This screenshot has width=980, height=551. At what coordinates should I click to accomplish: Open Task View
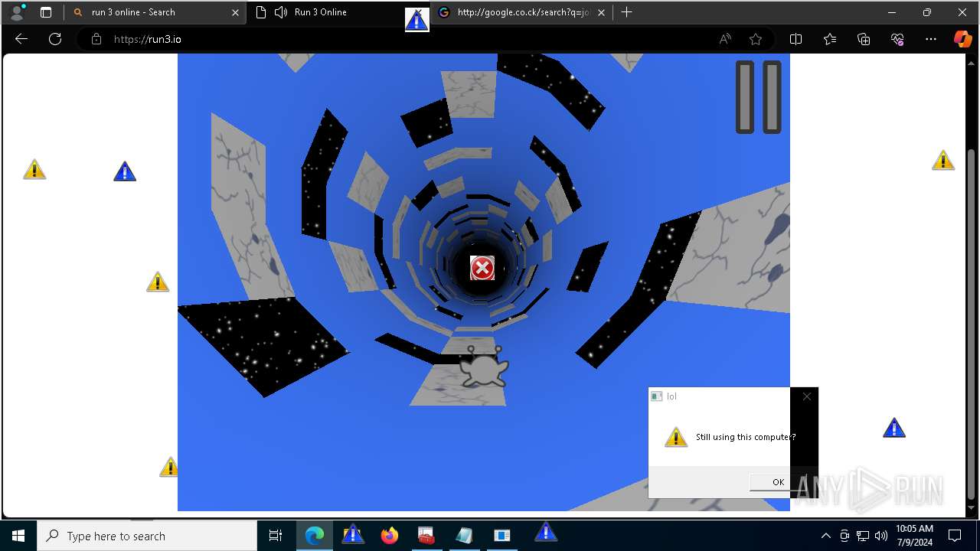coord(276,536)
